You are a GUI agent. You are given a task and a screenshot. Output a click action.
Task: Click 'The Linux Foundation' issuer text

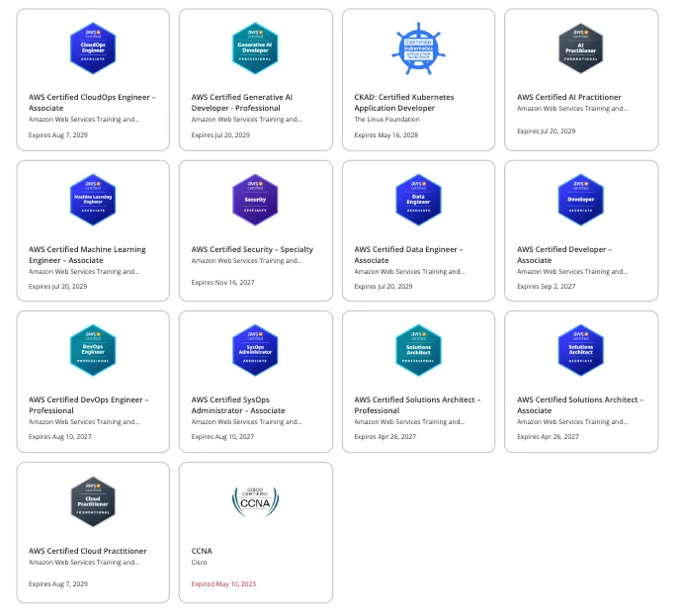[386, 119]
